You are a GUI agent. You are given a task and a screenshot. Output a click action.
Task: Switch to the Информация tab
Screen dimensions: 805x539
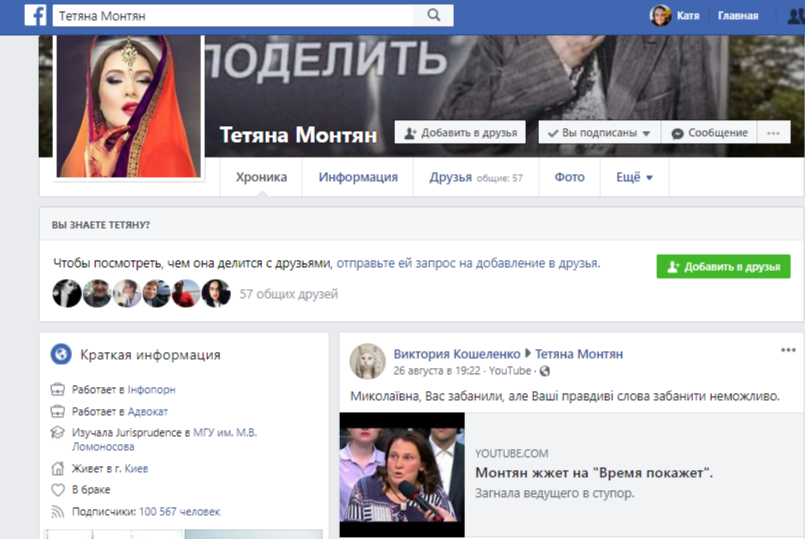358,177
